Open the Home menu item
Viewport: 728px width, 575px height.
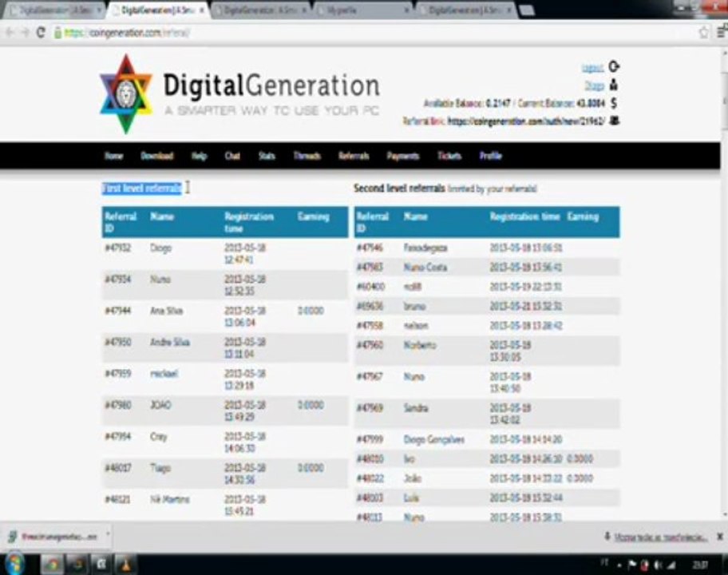point(113,156)
